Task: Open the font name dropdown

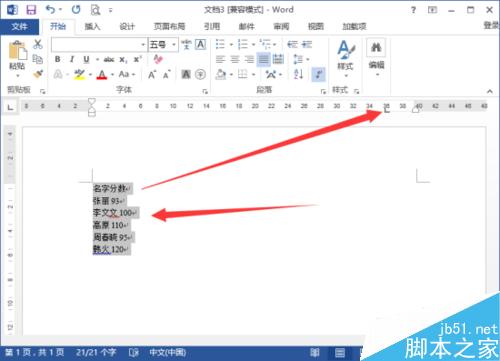Action: (143, 45)
